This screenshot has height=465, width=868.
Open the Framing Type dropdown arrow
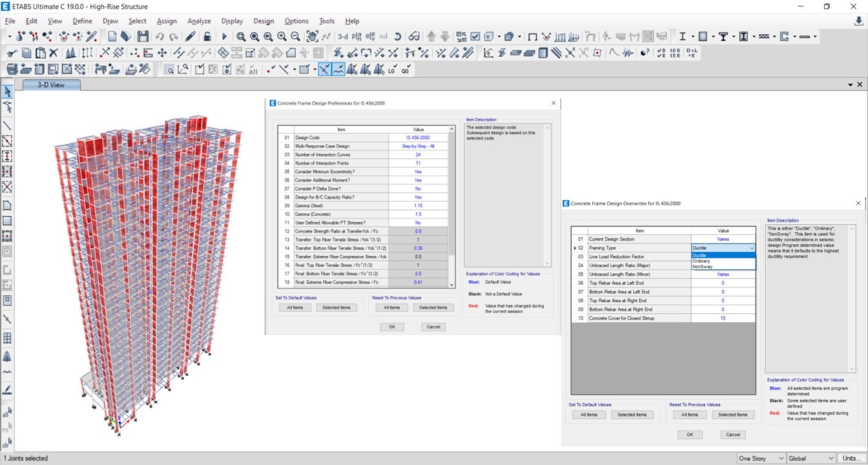[x=752, y=248]
